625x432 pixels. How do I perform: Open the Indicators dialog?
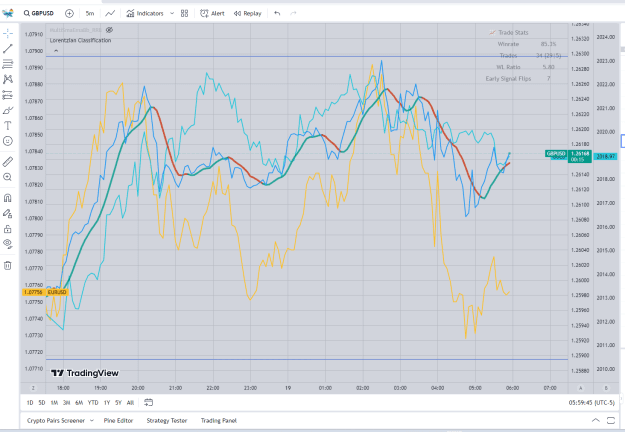click(x=145, y=13)
